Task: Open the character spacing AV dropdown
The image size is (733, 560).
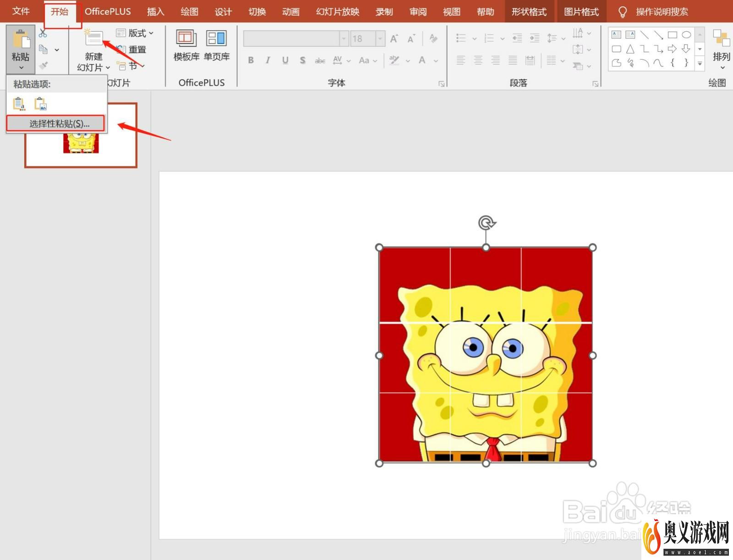Action: 342,60
